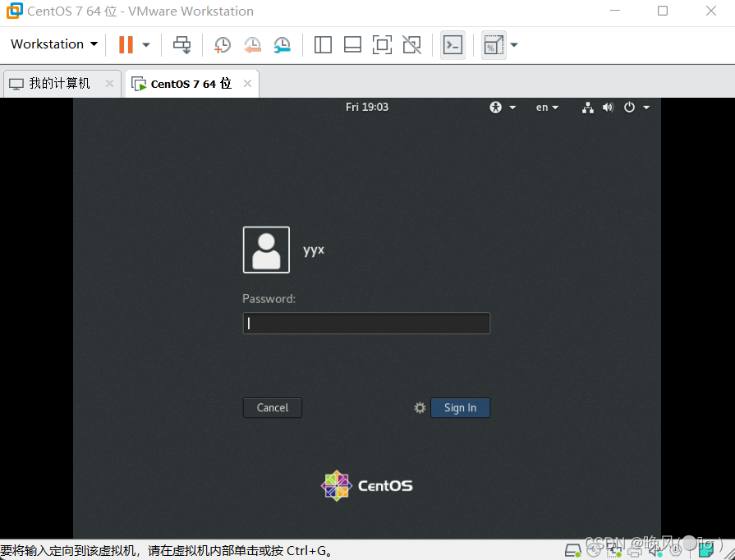735x560 pixels.
Task: Click the yyx username label
Action: pos(314,250)
